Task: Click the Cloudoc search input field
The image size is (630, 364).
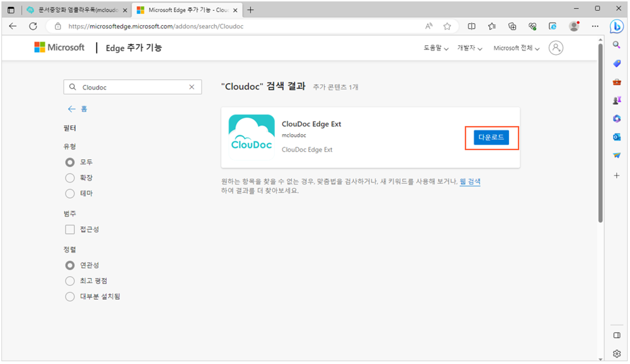Action: 133,87
